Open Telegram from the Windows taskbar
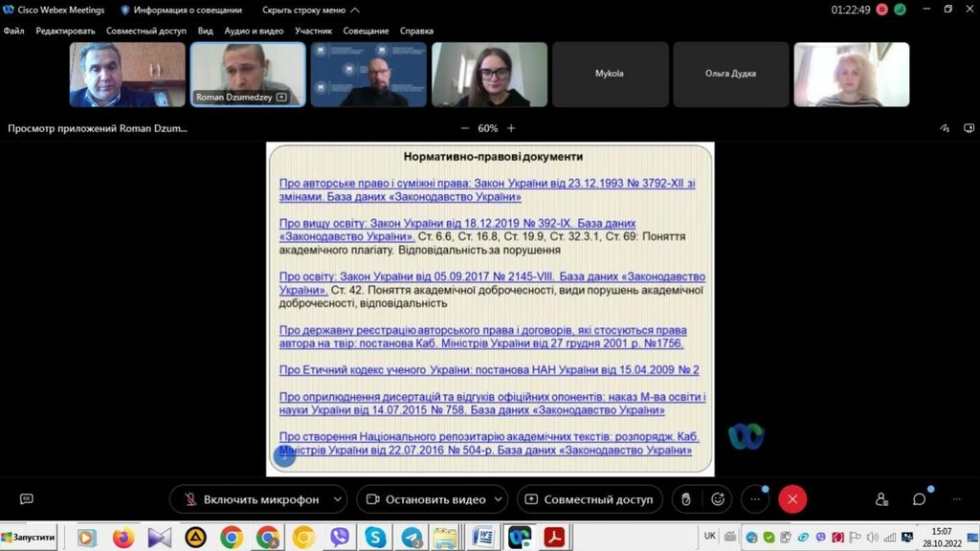This screenshot has height=551, width=980. point(412,538)
